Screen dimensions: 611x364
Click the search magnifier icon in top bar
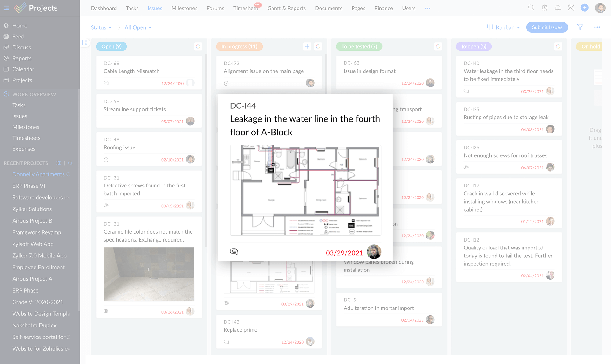click(x=531, y=8)
